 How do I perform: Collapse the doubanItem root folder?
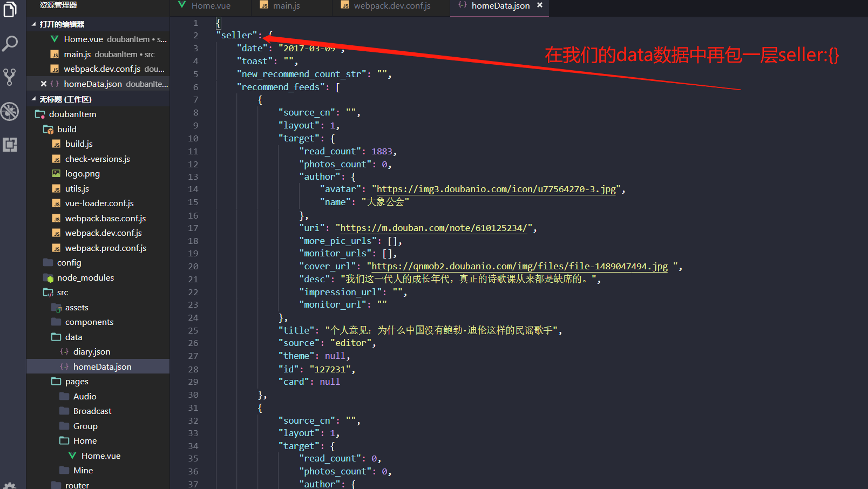click(x=98, y=114)
